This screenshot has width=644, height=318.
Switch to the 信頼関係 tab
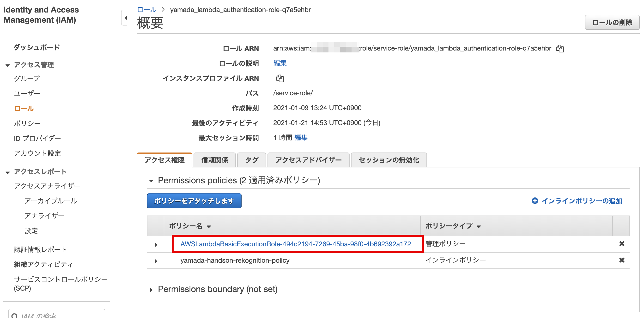[215, 160]
